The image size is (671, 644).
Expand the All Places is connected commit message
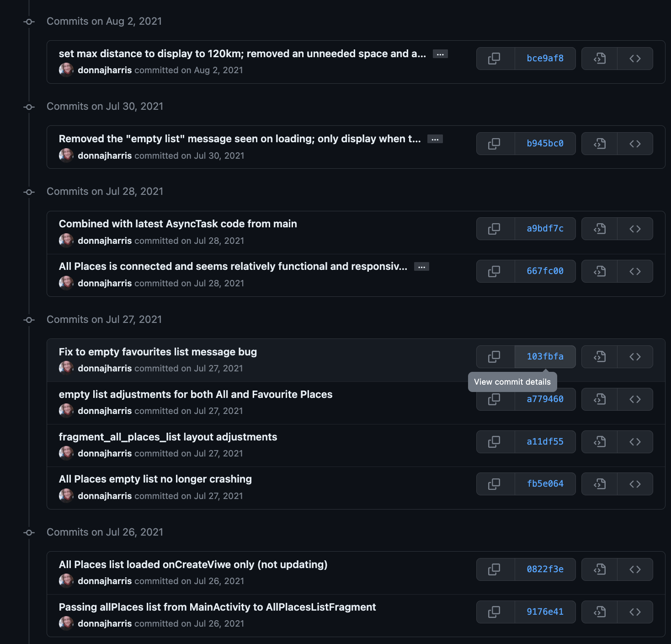[421, 266]
